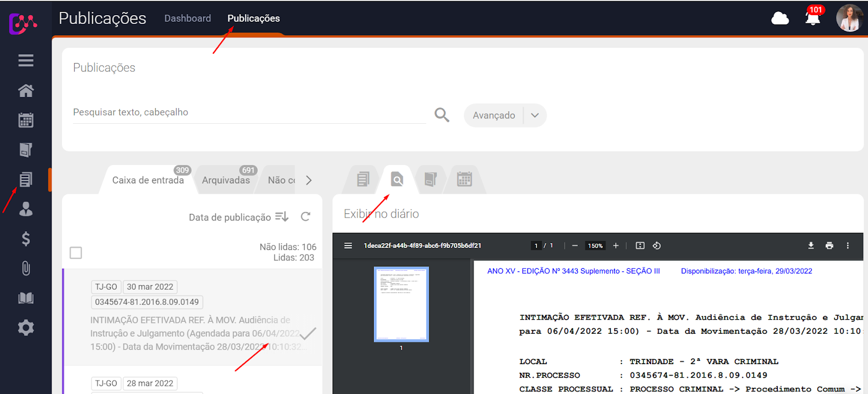Open the paperclip attachments icon
This screenshot has width=868, height=394.
point(25,268)
